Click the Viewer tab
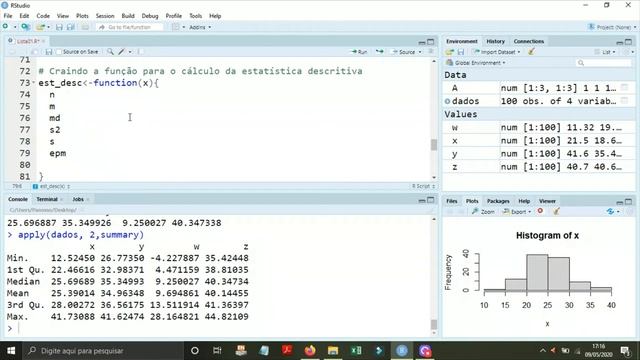Screen dimensions: 640x360 click(547, 201)
